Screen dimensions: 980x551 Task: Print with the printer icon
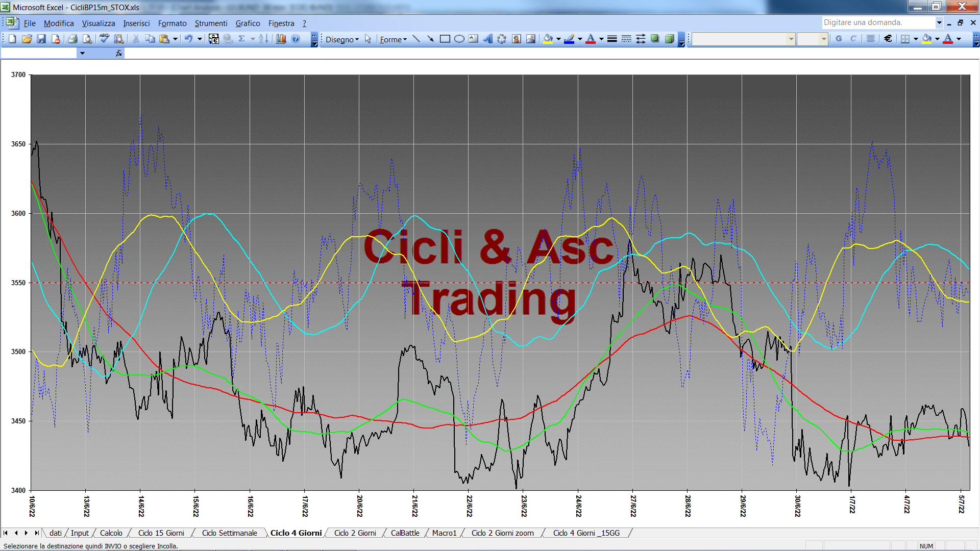pos(73,39)
